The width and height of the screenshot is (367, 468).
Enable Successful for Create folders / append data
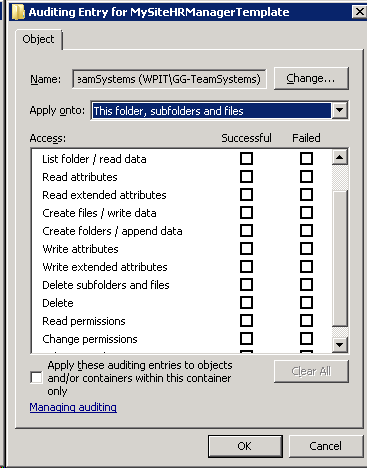(x=246, y=231)
